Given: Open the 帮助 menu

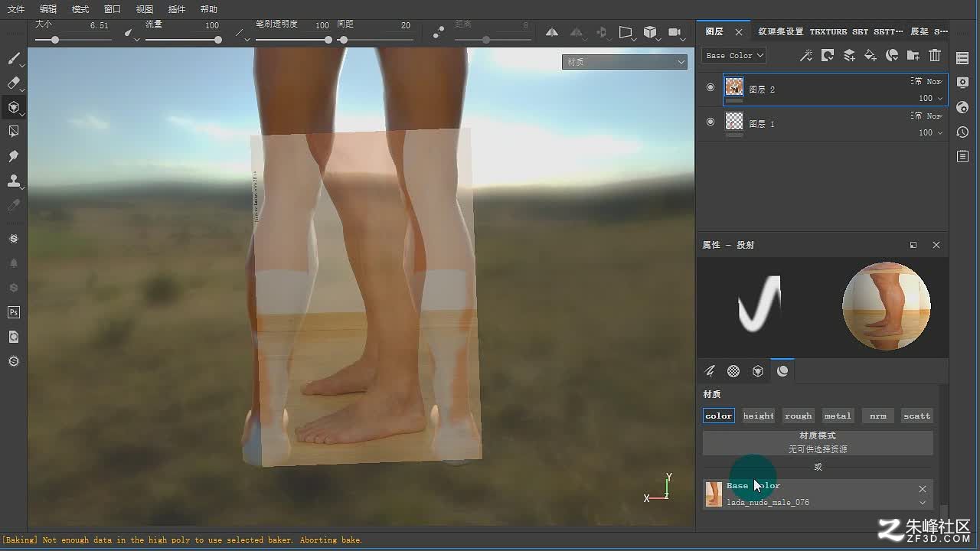Looking at the screenshot, I should click(208, 9).
